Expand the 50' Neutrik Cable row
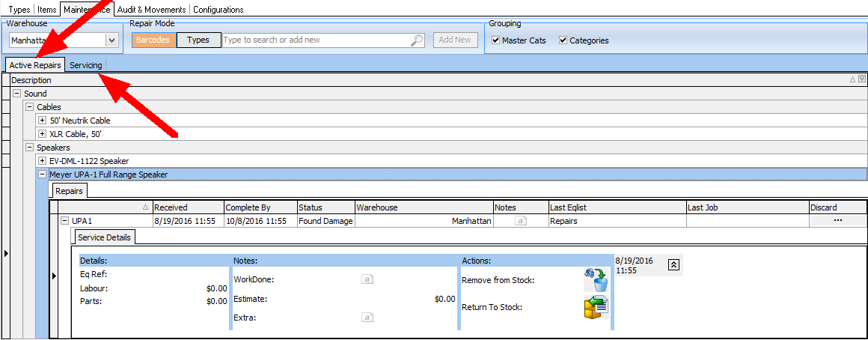This screenshot has width=868, height=340. (43, 121)
